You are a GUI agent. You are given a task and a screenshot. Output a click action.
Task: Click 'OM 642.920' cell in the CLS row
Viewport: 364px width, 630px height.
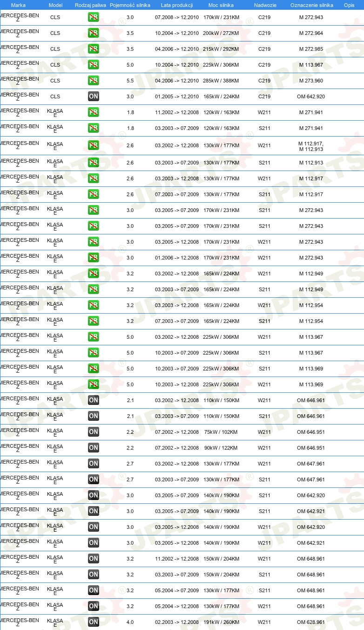pyautogui.click(x=311, y=96)
